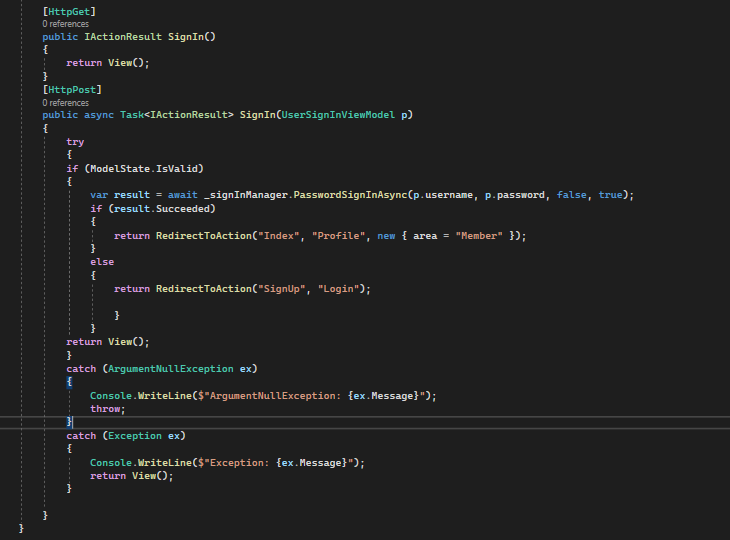Image resolution: width=730 pixels, height=540 pixels.
Task: Click the await keyword
Action: coord(182,195)
